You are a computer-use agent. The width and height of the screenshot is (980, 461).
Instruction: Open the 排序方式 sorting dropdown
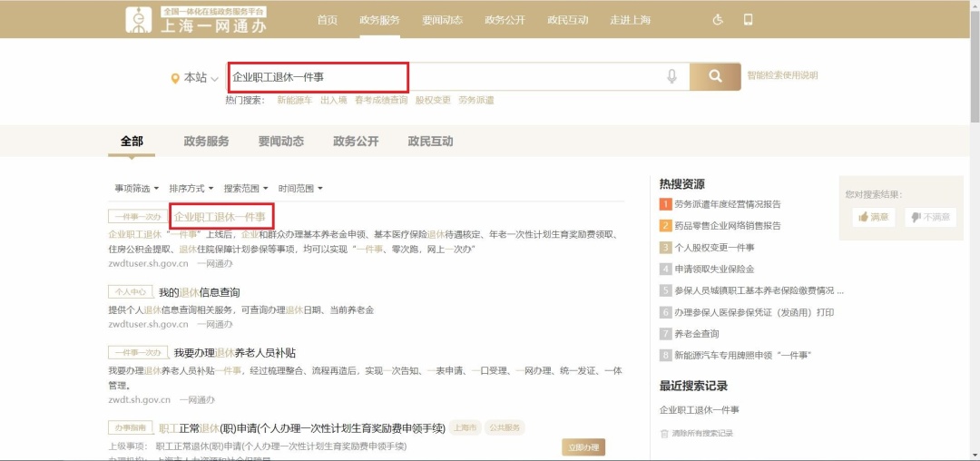[x=191, y=189]
